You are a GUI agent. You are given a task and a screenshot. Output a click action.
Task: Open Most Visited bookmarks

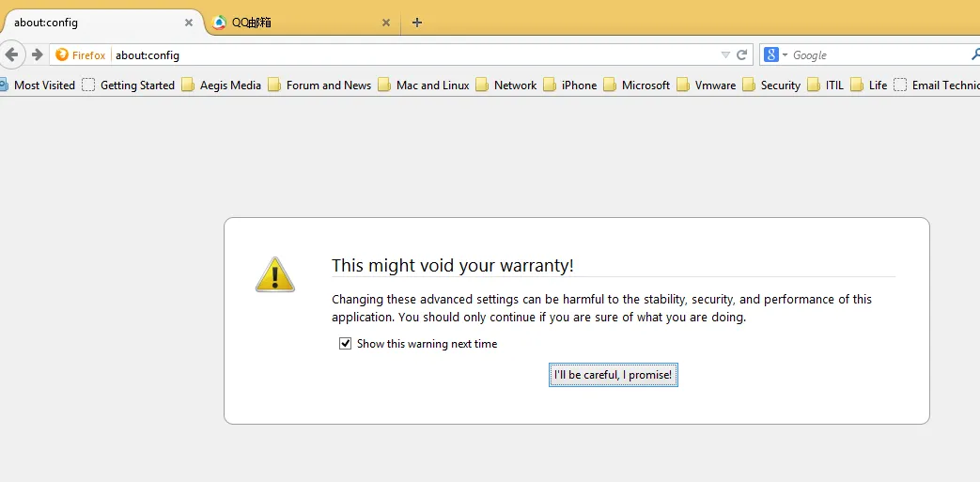pyautogui.click(x=37, y=85)
